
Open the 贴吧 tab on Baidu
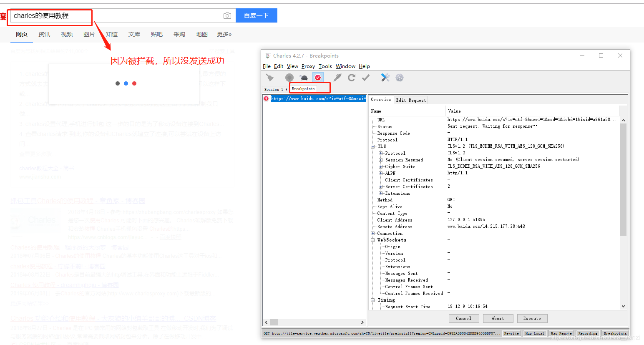point(157,34)
